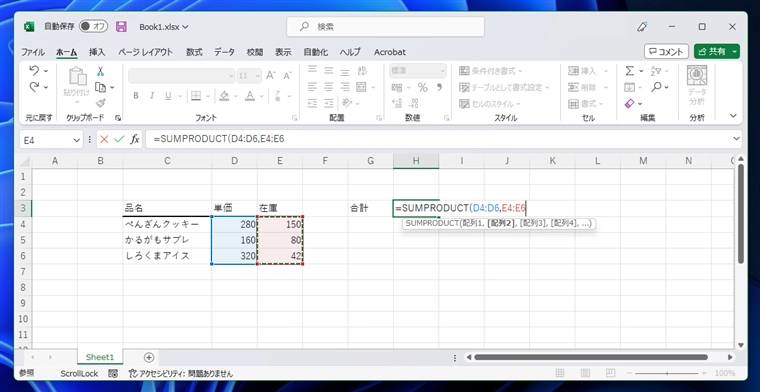Click the formula bar text
The image size is (760, 392).
tap(219, 139)
